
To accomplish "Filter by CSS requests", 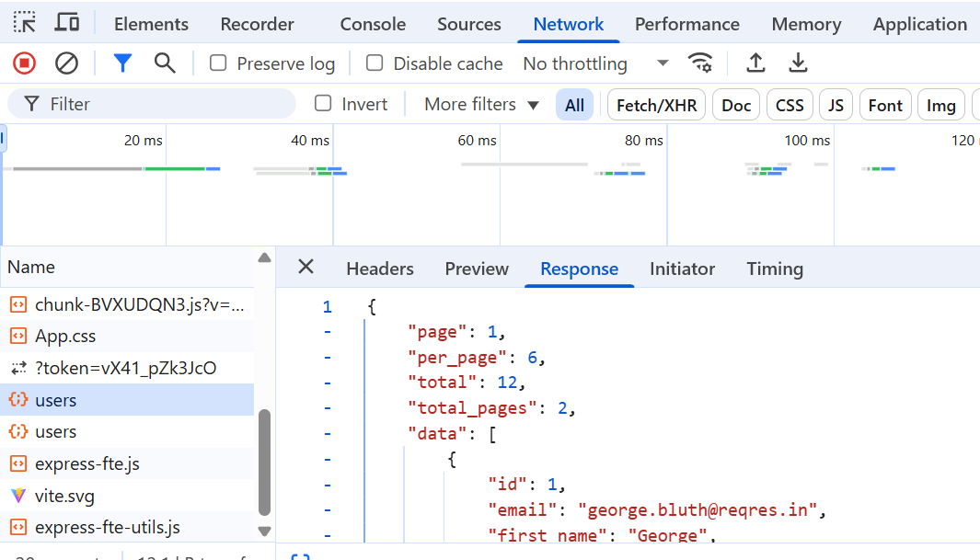I will [790, 105].
